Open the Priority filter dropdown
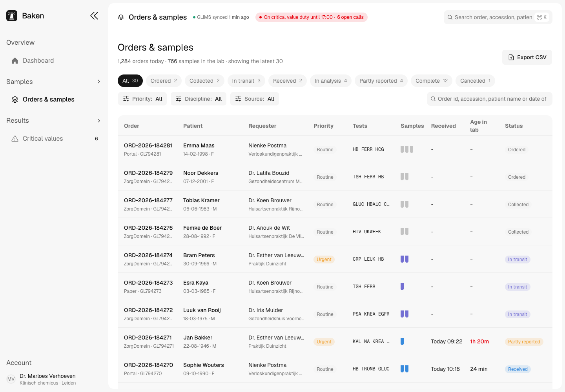Viewport: 565px width, 392px height. click(x=142, y=99)
